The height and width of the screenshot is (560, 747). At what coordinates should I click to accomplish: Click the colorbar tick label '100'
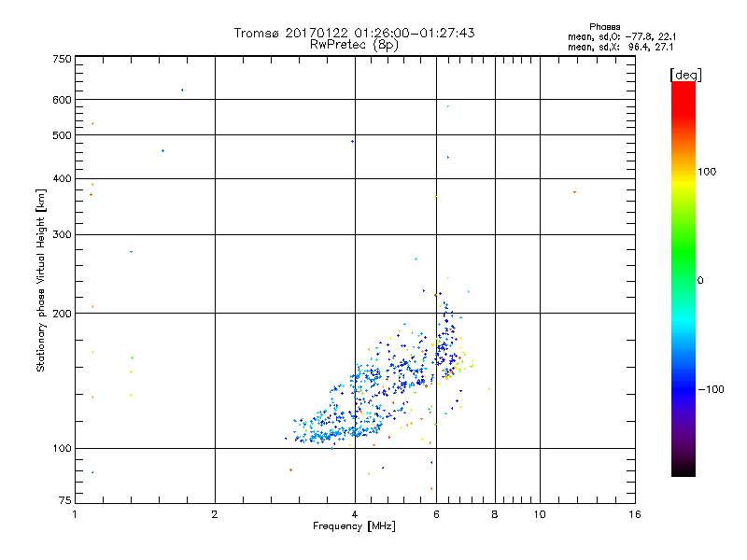click(x=707, y=172)
